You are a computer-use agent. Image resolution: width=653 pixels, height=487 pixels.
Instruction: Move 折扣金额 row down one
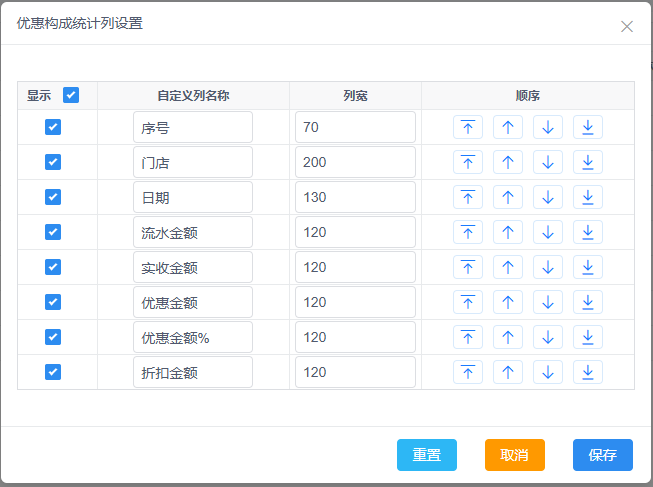click(x=548, y=372)
